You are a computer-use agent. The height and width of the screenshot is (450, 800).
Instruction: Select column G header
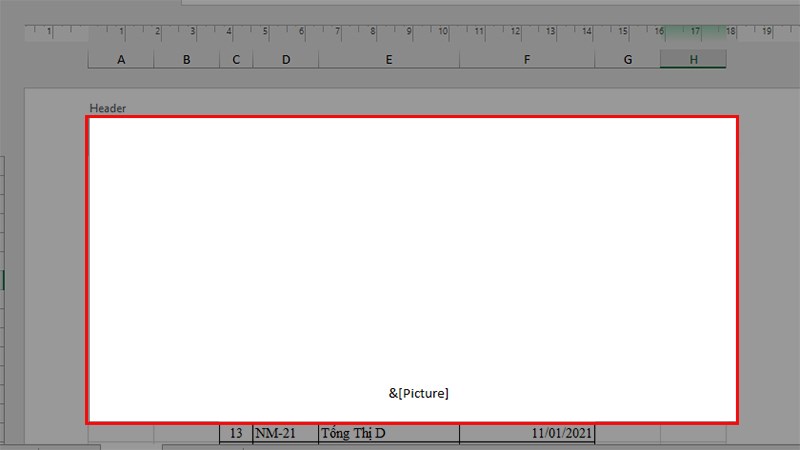click(x=628, y=59)
